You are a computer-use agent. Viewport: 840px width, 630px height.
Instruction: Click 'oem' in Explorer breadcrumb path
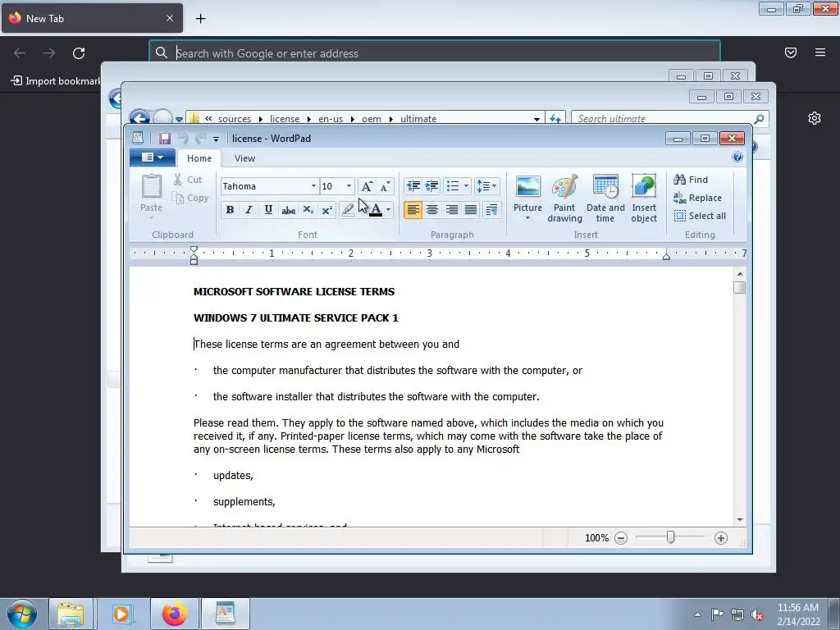tap(372, 118)
